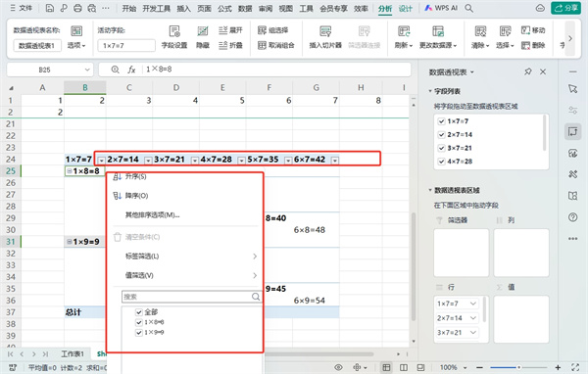Close the 数据透视表 side pane
The width and height of the screenshot is (588, 374).
click(x=543, y=71)
